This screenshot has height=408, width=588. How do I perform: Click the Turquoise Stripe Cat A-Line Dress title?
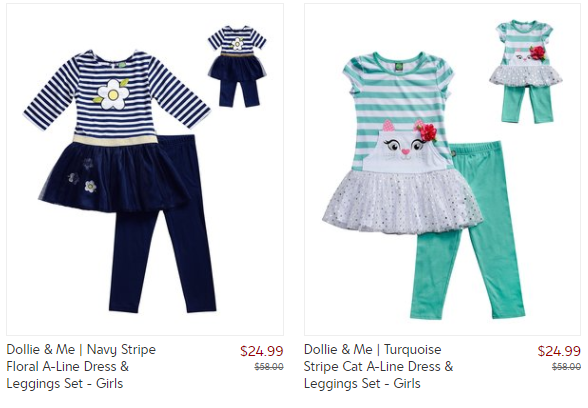coord(378,366)
